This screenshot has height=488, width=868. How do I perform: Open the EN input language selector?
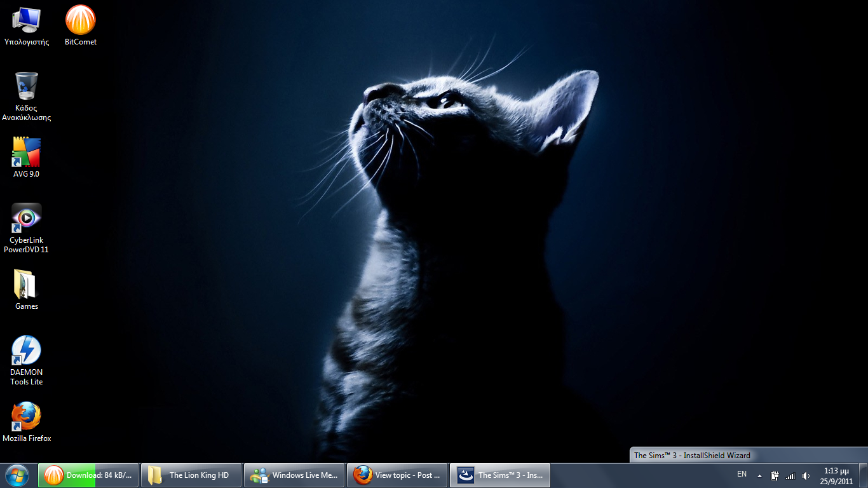click(x=742, y=474)
